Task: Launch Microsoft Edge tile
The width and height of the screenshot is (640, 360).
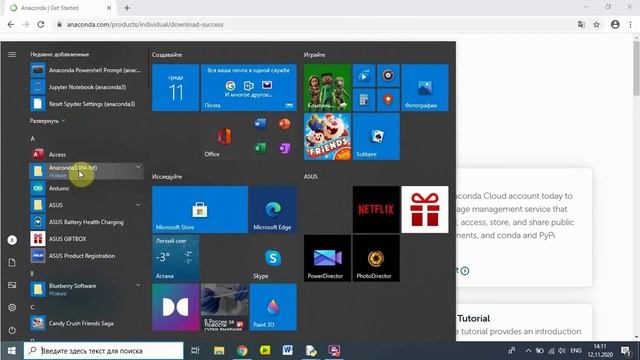Action: 273,209
